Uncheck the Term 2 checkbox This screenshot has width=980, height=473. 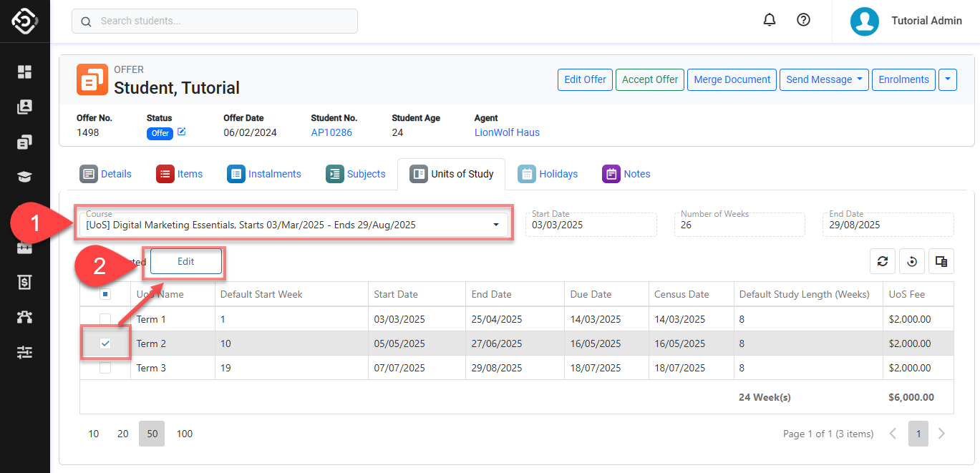(105, 343)
